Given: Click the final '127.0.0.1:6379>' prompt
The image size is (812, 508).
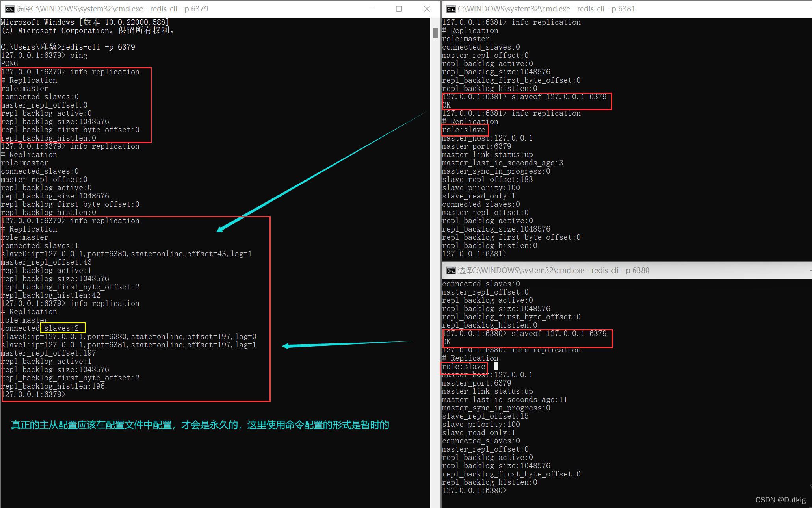Looking at the screenshot, I should tap(33, 395).
